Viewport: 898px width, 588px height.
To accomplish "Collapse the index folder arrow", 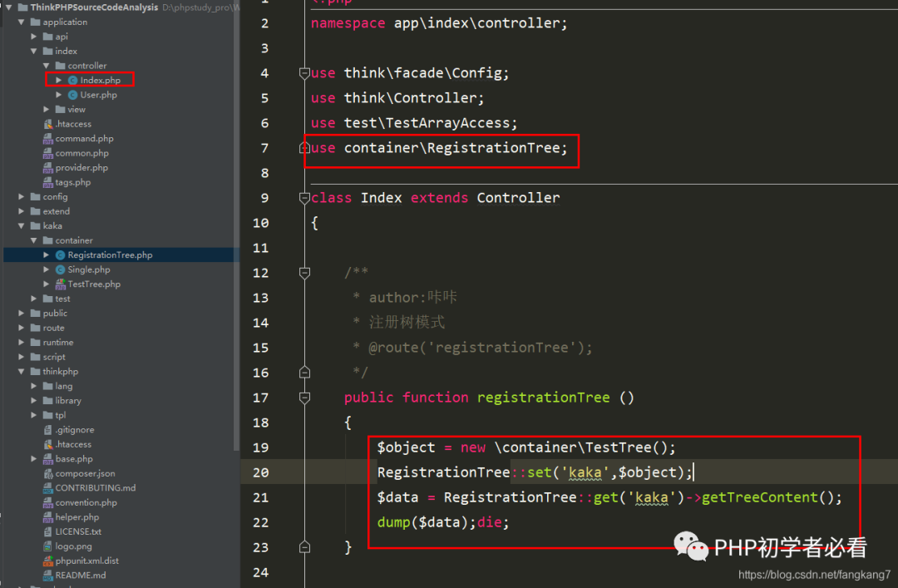I will [x=34, y=51].
